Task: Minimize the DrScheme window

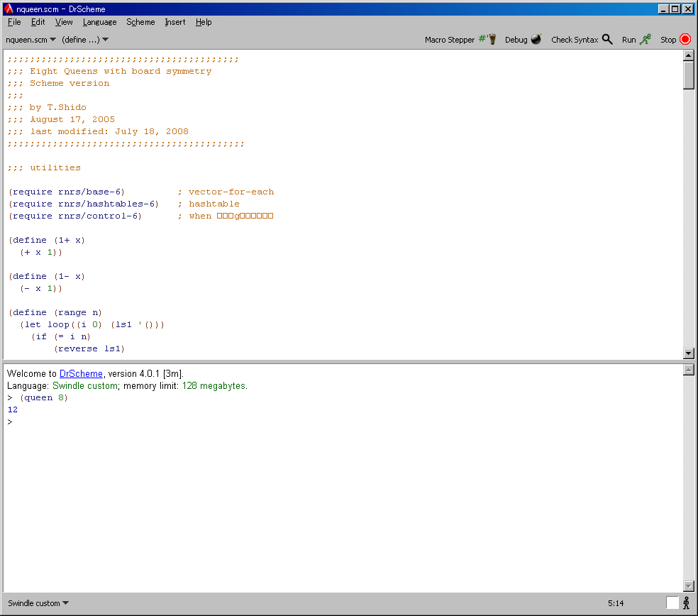Action: click(663, 9)
